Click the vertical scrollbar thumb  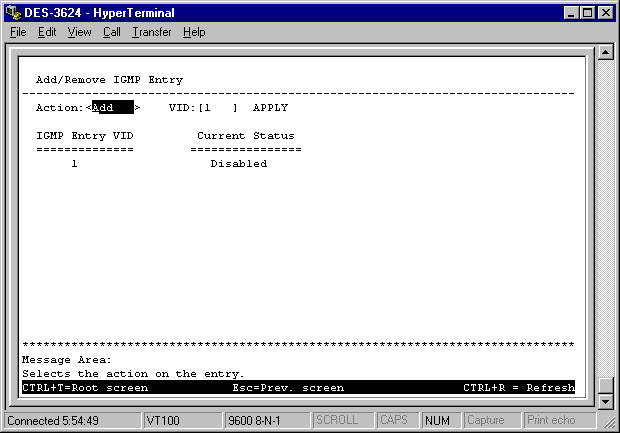click(x=604, y=386)
